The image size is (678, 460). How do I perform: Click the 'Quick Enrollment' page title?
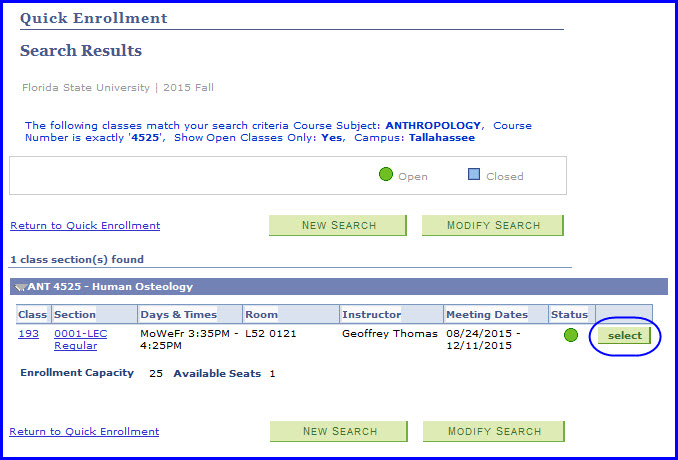click(x=94, y=18)
